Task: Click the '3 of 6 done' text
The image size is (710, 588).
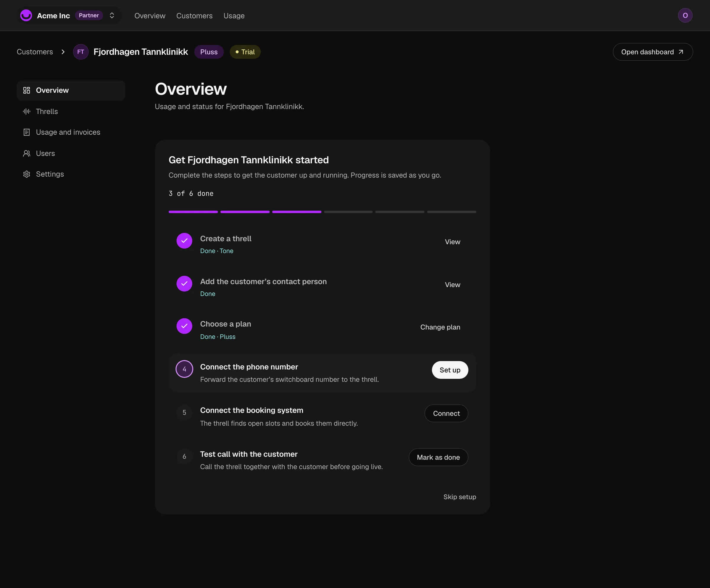Action: pos(191,194)
